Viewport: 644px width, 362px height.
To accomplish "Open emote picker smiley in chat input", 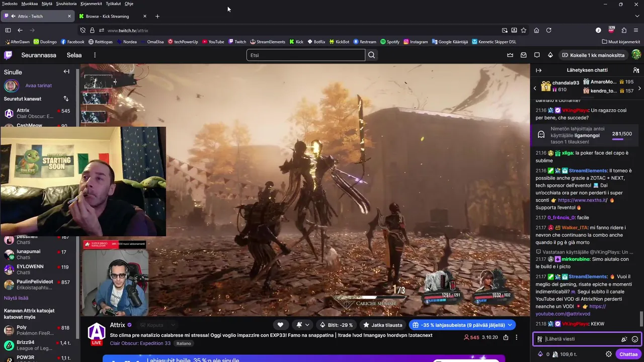I will click(635, 339).
